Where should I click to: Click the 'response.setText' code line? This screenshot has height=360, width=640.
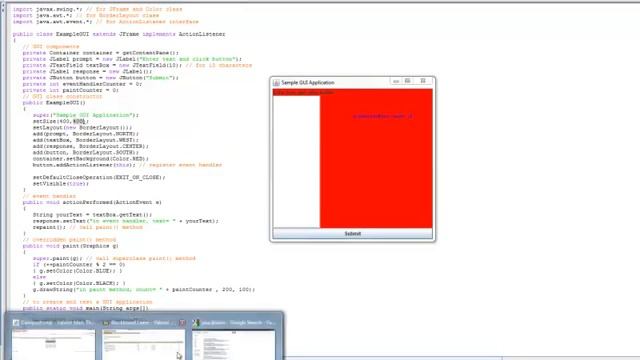point(126,221)
